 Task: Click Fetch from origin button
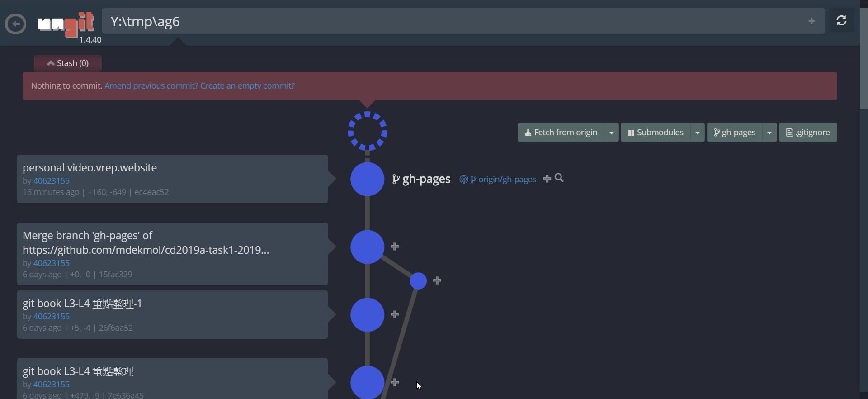pyautogui.click(x=561, y=133)
